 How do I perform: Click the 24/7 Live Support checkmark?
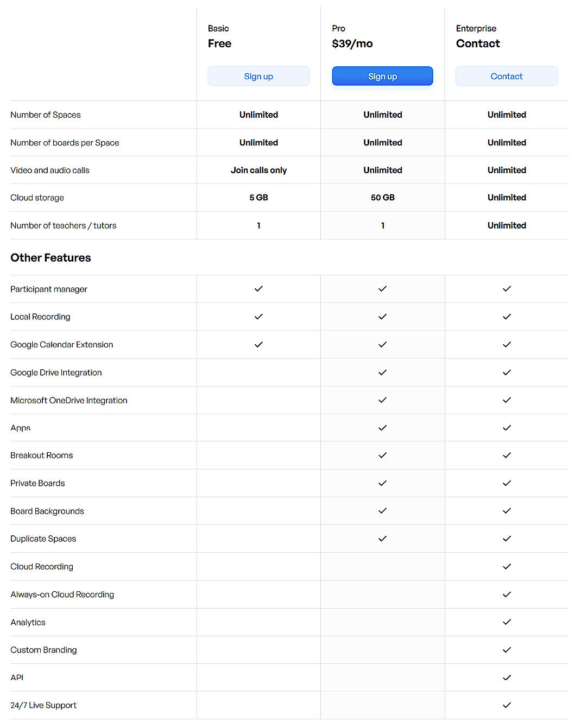pos(507,705)
